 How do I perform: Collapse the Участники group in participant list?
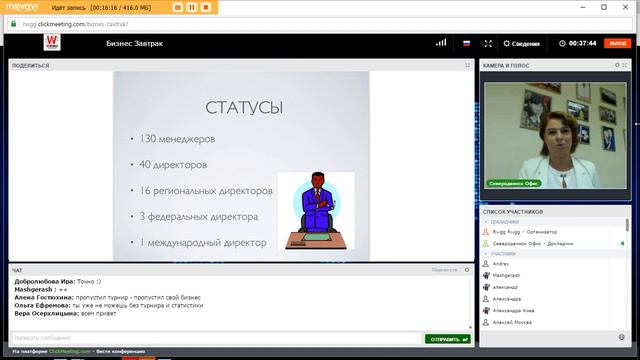click(486, 254)
